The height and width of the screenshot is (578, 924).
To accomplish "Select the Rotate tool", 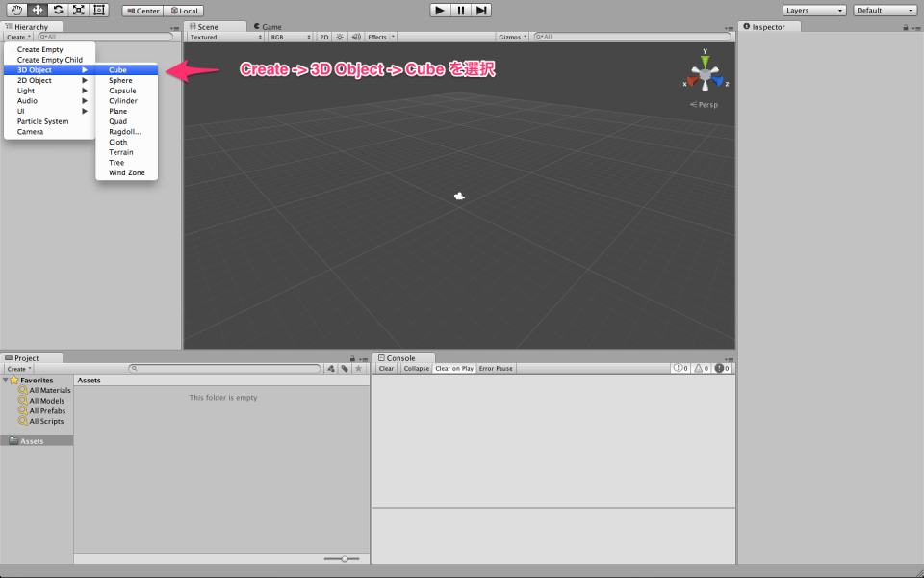I will click(x=59, y=9).
